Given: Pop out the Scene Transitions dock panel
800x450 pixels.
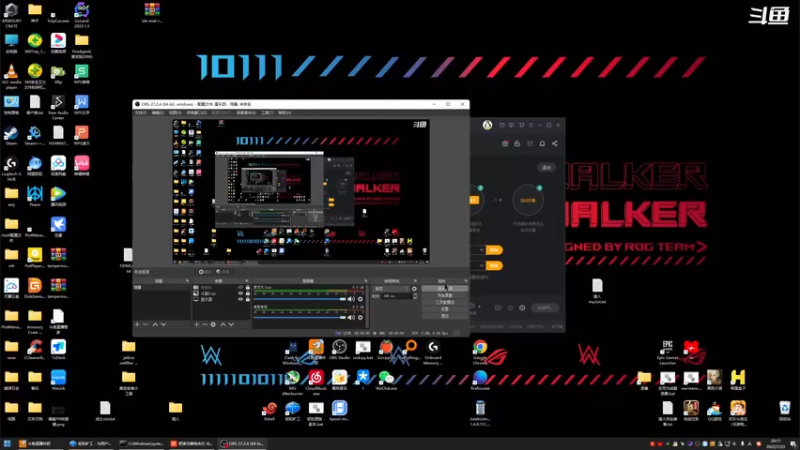Looking at the screenshot, I should pos(415,281).
